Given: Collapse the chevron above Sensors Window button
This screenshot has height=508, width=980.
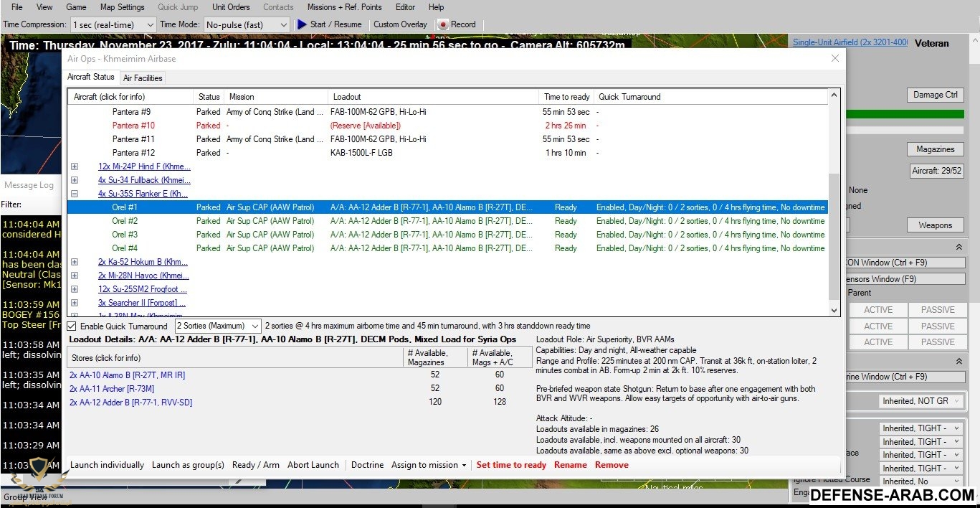Looking at the screenshot, I should tap(958, 246).
